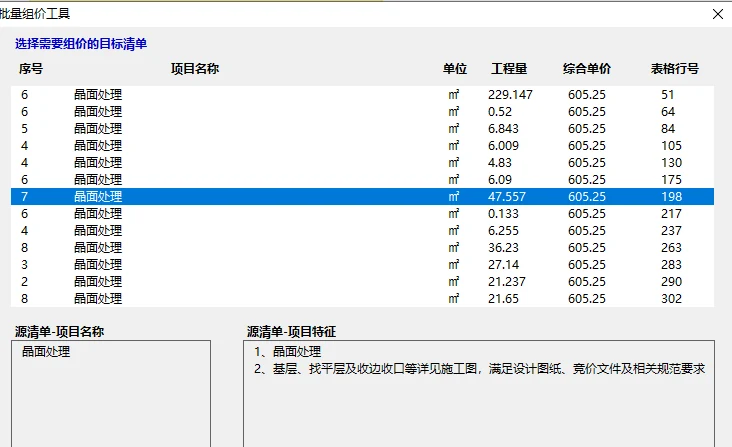Select the row with quantity 6.009

362,146
